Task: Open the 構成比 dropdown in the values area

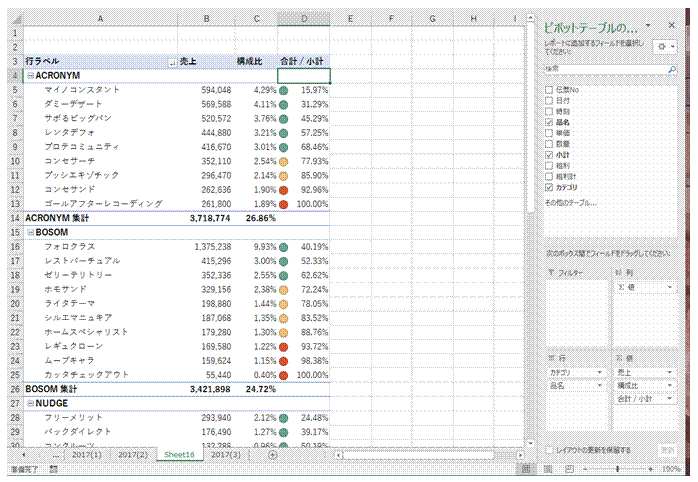Action: click(670, 385)
